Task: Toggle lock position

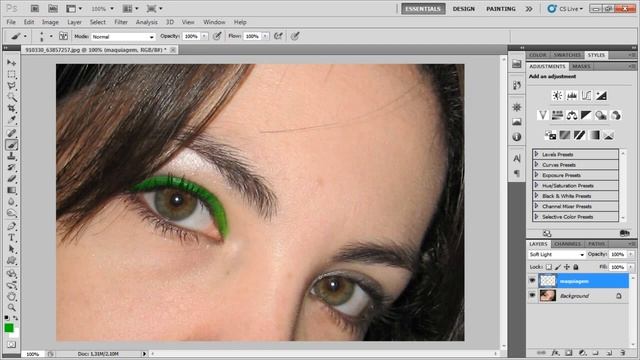Action: 567,267
